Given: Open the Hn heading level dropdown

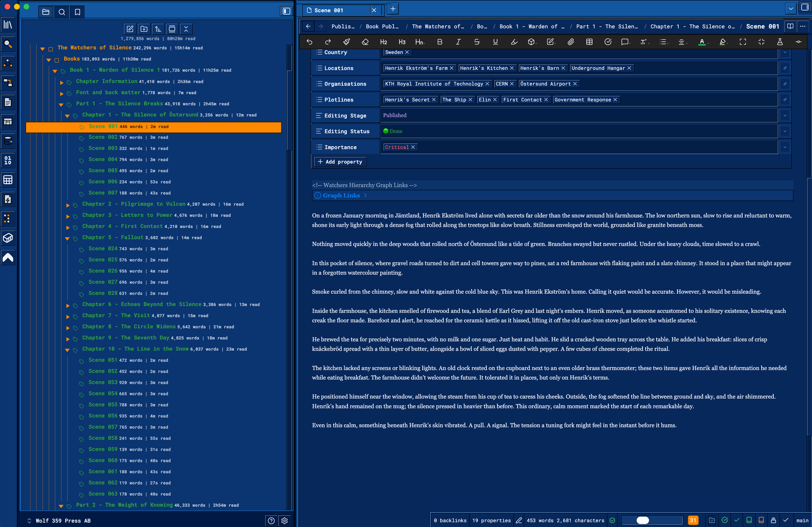Looking at the screenshot, I should [x=420, y=42].
